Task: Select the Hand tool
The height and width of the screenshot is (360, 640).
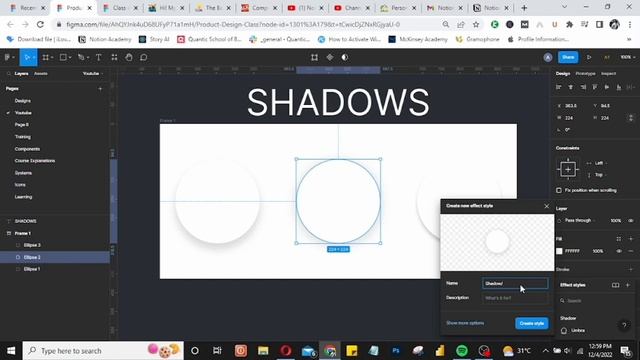Action: 129,58
